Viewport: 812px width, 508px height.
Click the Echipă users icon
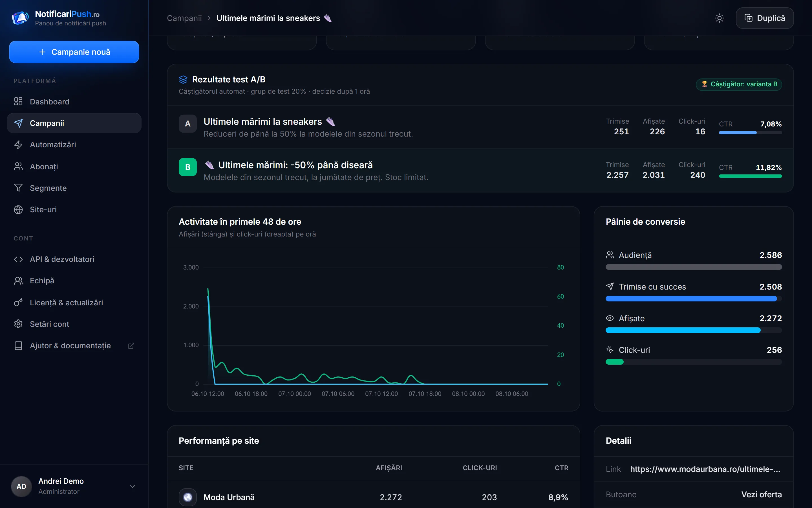pos(18,281)
